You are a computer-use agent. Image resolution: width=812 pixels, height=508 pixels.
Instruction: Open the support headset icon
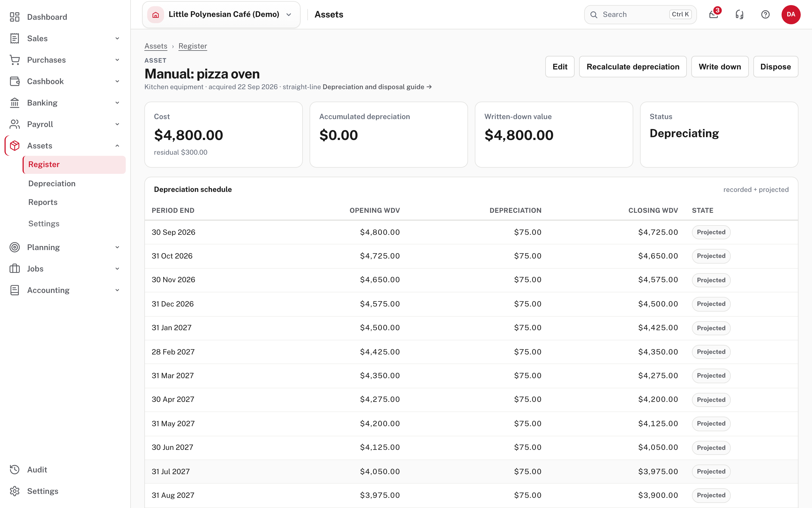coord(740,14)
